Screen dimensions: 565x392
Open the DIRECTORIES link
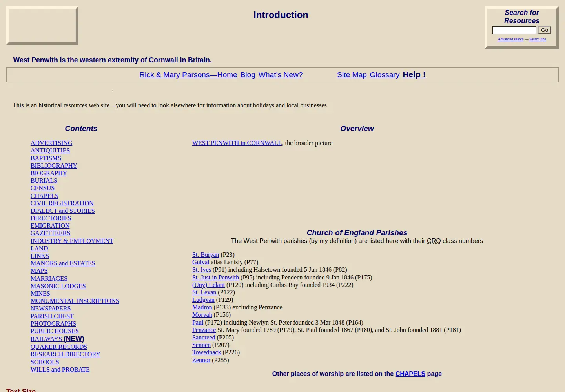point(51,218)
